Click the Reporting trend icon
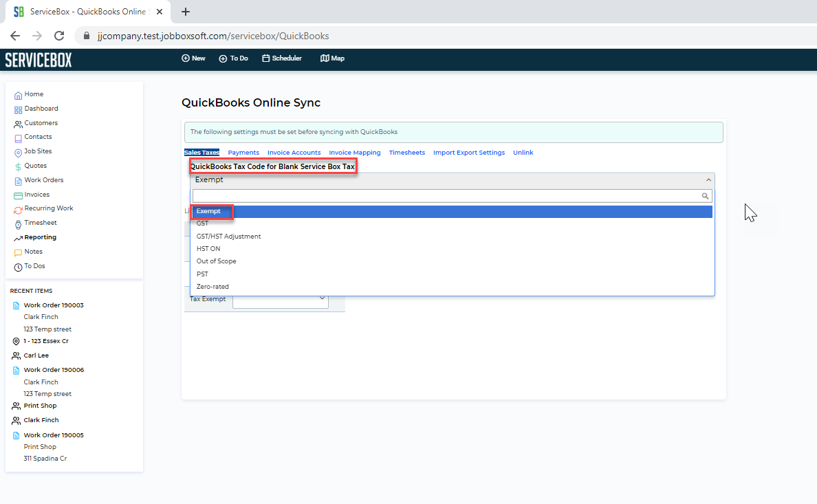The width and height of the screenshot is (817, 504). (19, 238)
